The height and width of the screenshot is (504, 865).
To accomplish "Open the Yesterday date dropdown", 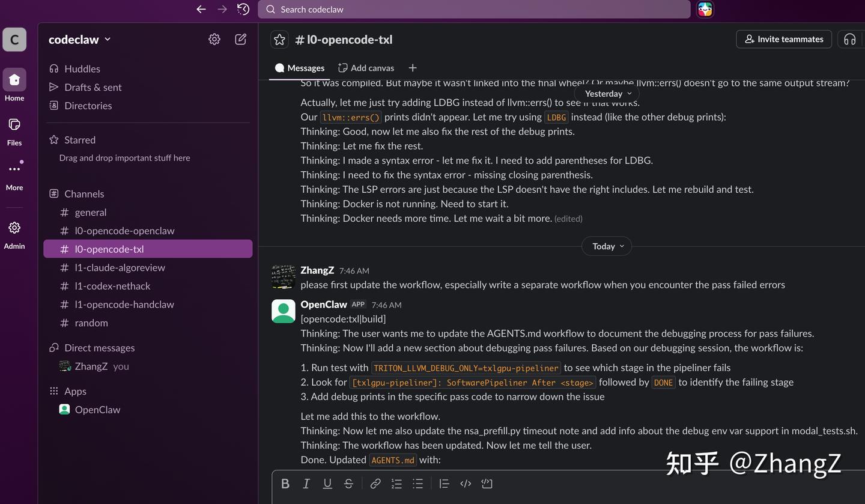I will (607, 94).
